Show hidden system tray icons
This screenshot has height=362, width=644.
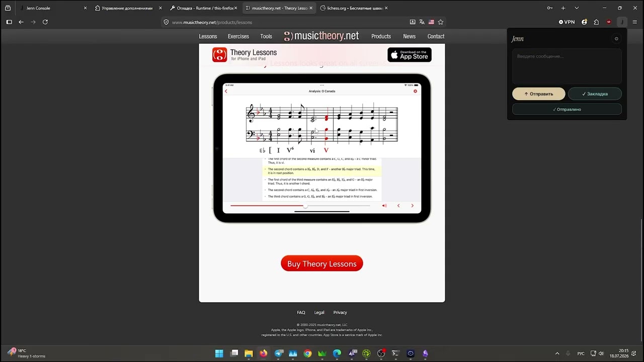tap(557, 353)
